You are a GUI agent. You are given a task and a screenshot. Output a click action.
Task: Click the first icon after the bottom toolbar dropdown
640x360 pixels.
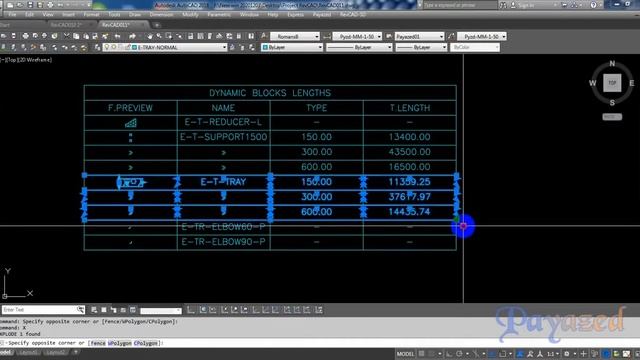pos(191,310)
